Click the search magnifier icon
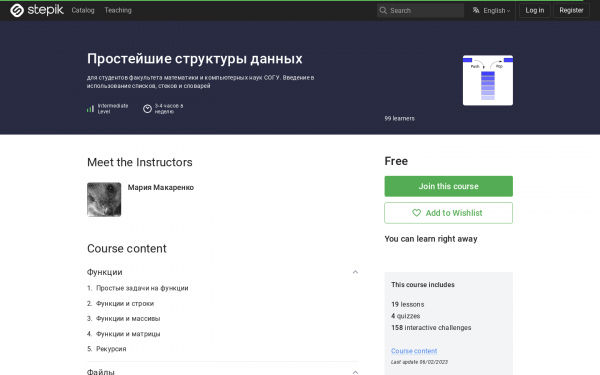Image resolution: width=600 pixels, height=375 pixels. [383, 11]
